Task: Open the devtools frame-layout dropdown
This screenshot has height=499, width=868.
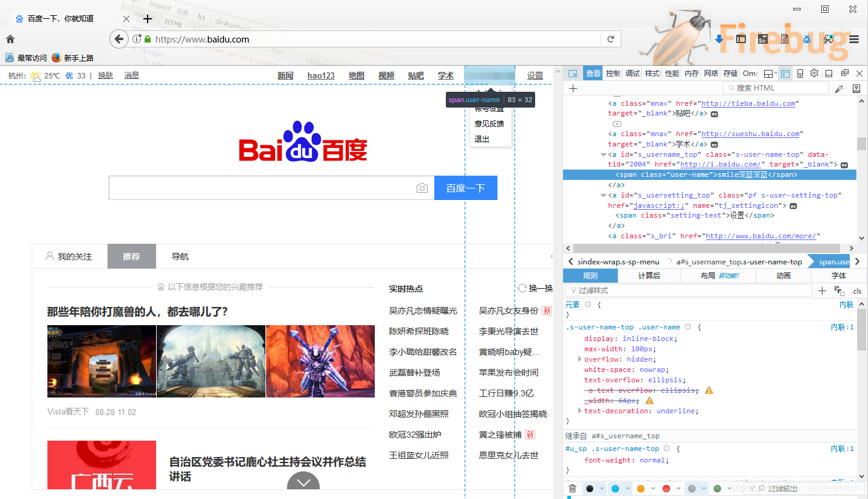Action: pyautogui.click(x=770, y=74)
